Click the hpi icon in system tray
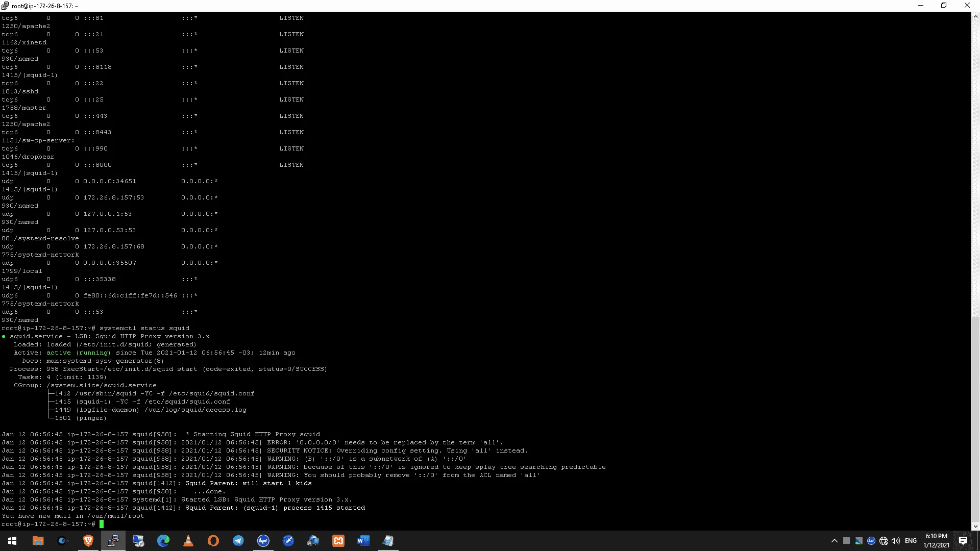The width and height of the screenshot is (980, 551). point(871,541)
